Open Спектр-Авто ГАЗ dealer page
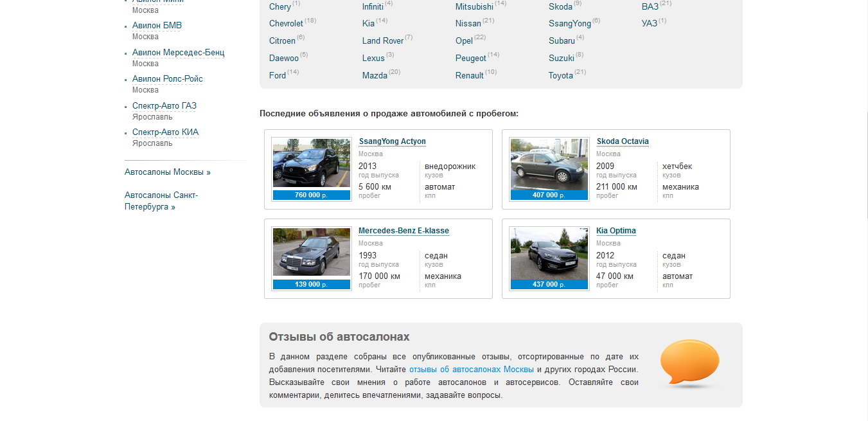The width and height of the screenshot is (868, 421). pos(164,105)
